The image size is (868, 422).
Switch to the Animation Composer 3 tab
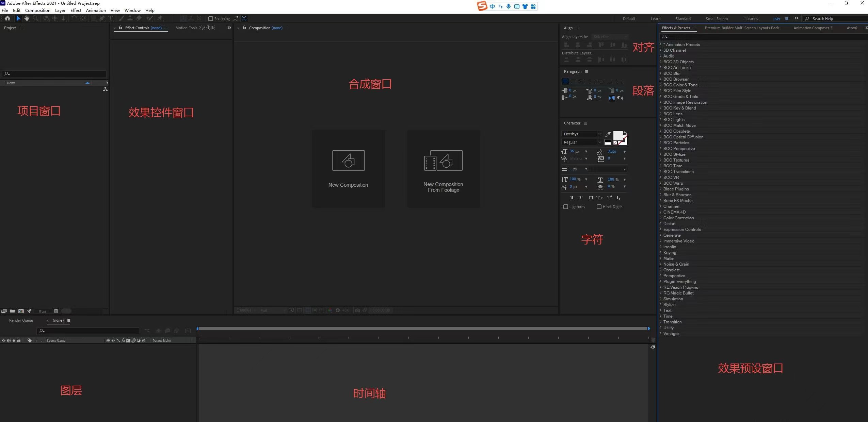tap(813, 28)
